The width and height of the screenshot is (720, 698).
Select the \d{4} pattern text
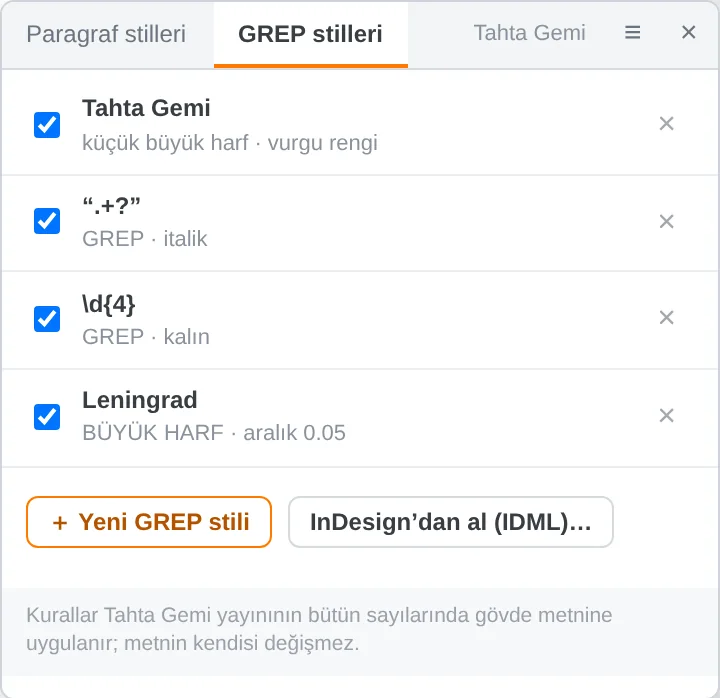point(109,304)
